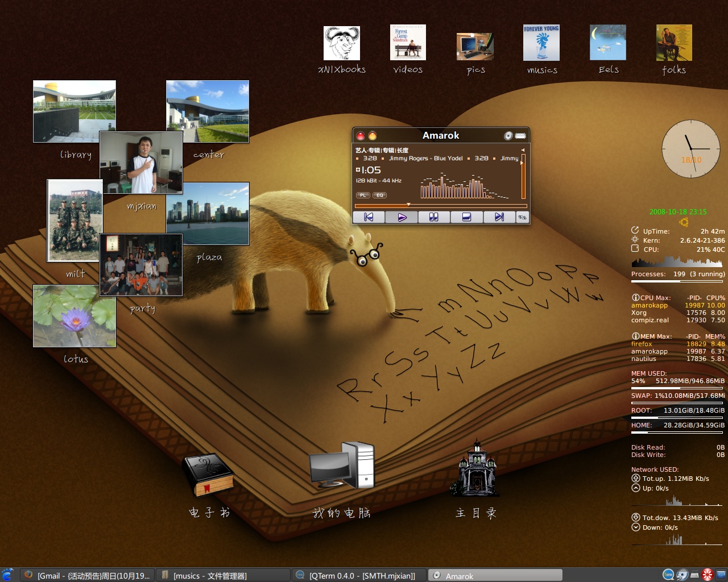Click the first blue system tray icon

pos(668,575)
